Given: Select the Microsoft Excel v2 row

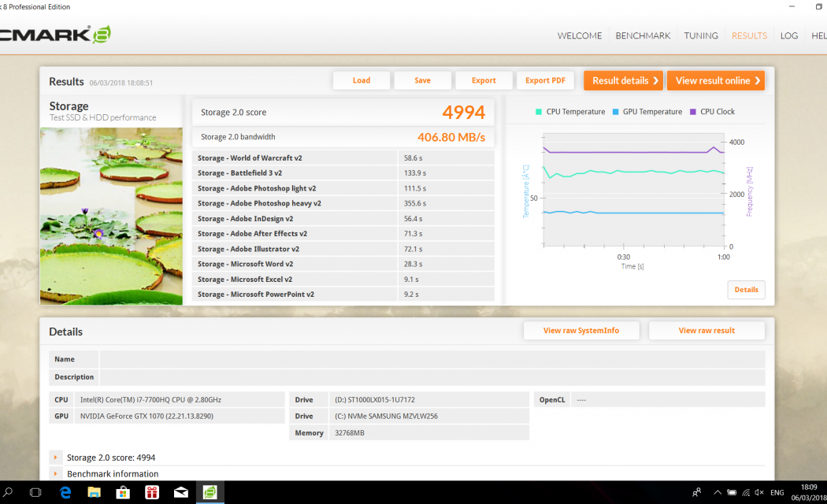Looking at the screenshot, I should pos(343,280).
